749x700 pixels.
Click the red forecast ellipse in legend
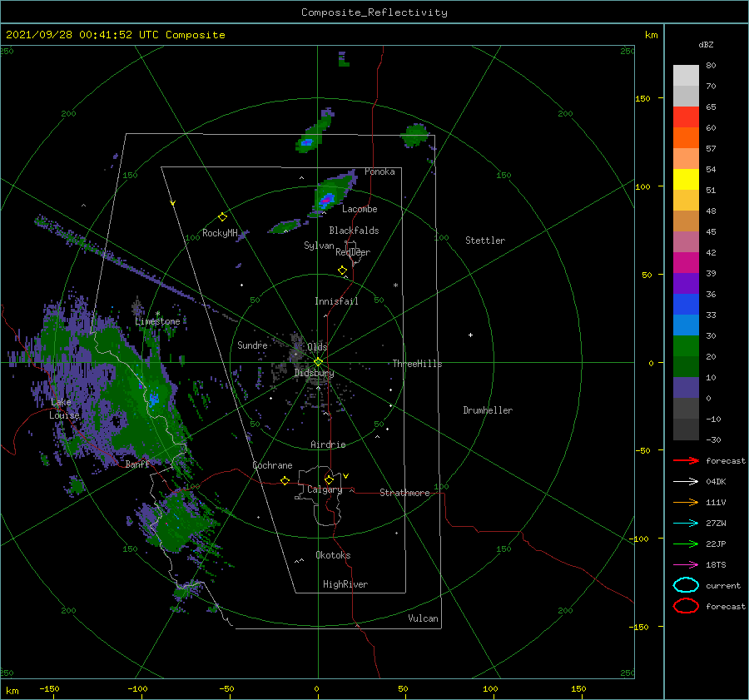[x=686, y=606]
